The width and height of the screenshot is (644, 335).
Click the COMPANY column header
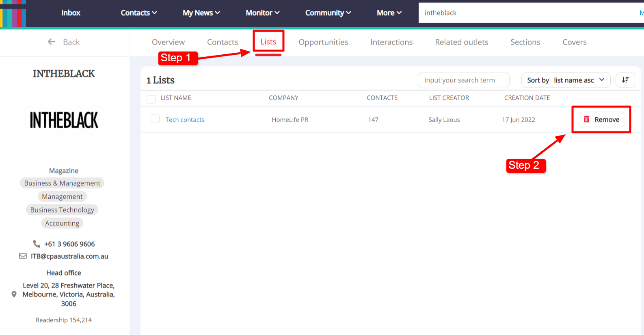pyautogui.click(x=283, y=98)
